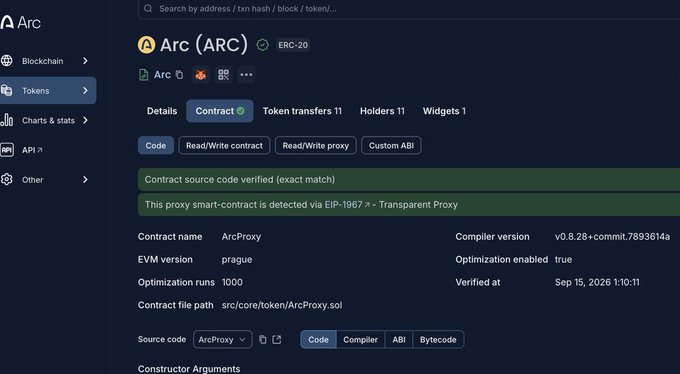Click the Constructor Arguments heading
The image size is (680, 374).
(189, 369)
